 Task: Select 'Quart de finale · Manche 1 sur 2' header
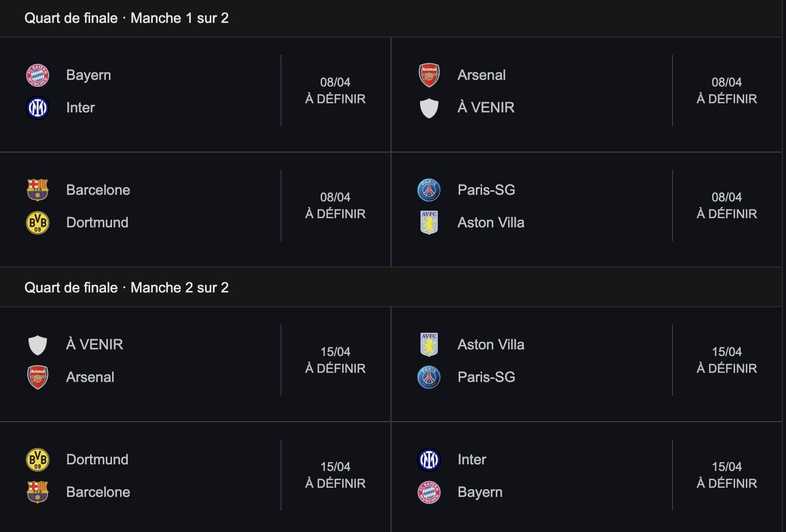coord(126,18)
